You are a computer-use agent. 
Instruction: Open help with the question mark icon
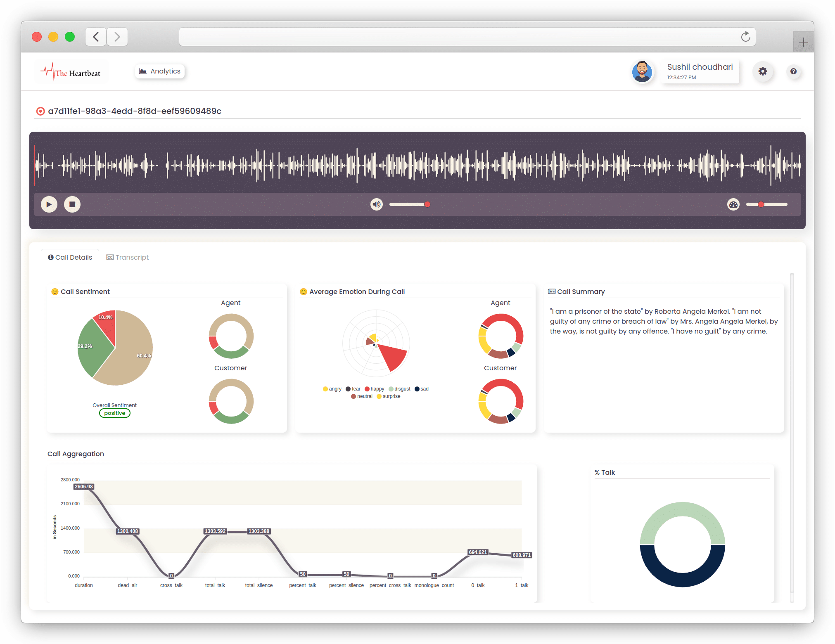(x=794, y=71)
